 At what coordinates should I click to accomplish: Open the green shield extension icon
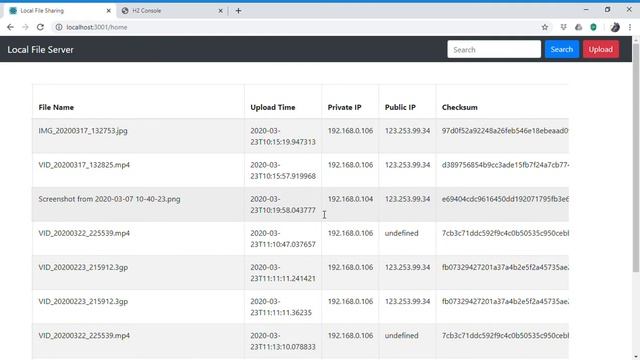[593, 27]
